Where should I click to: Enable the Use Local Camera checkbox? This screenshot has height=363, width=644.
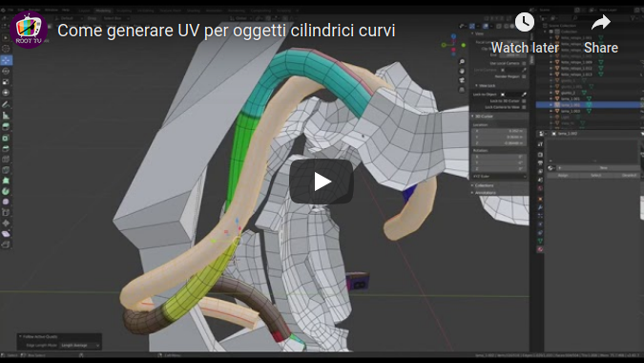tap(524, 63)
